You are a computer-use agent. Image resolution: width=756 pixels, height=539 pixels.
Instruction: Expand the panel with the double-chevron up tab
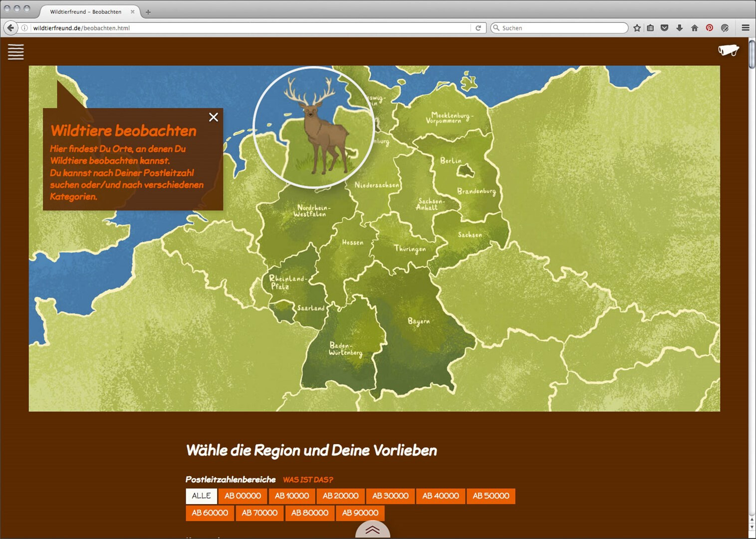(372, 530)
